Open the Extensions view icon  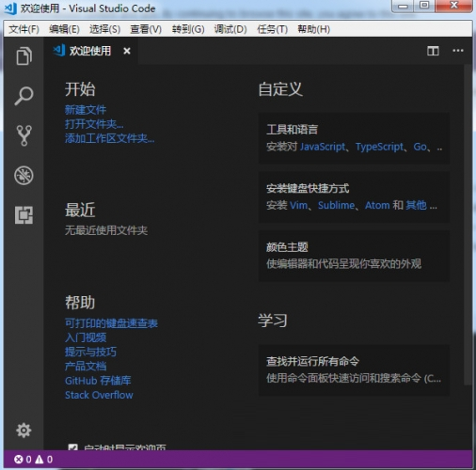click(x=24, y=215)
